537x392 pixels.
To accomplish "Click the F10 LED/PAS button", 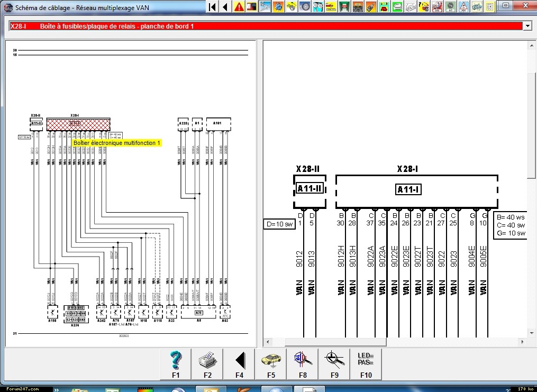I will (366, 364).
